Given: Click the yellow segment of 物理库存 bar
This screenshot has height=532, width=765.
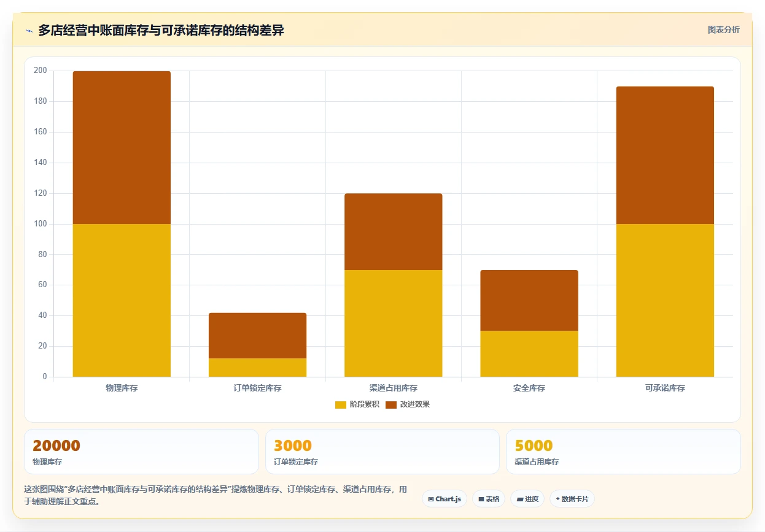Looking at the screenshot, I should [x=122, y=300].
